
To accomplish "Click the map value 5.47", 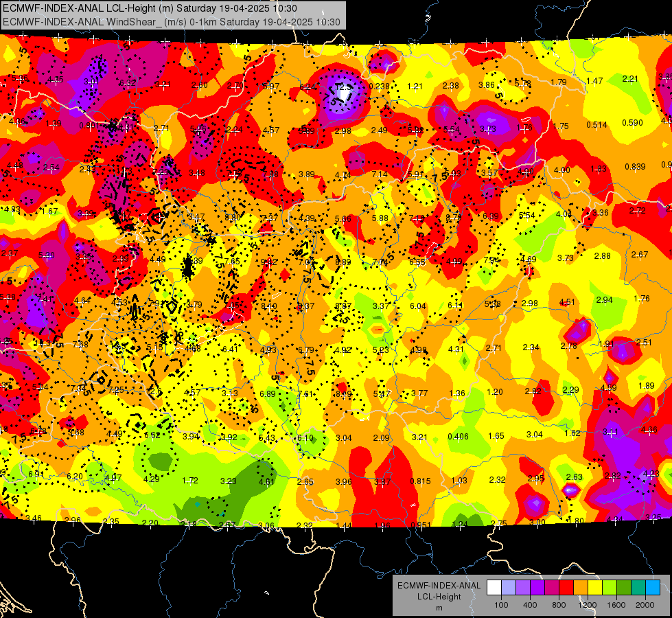I will (x=381, y=393).
